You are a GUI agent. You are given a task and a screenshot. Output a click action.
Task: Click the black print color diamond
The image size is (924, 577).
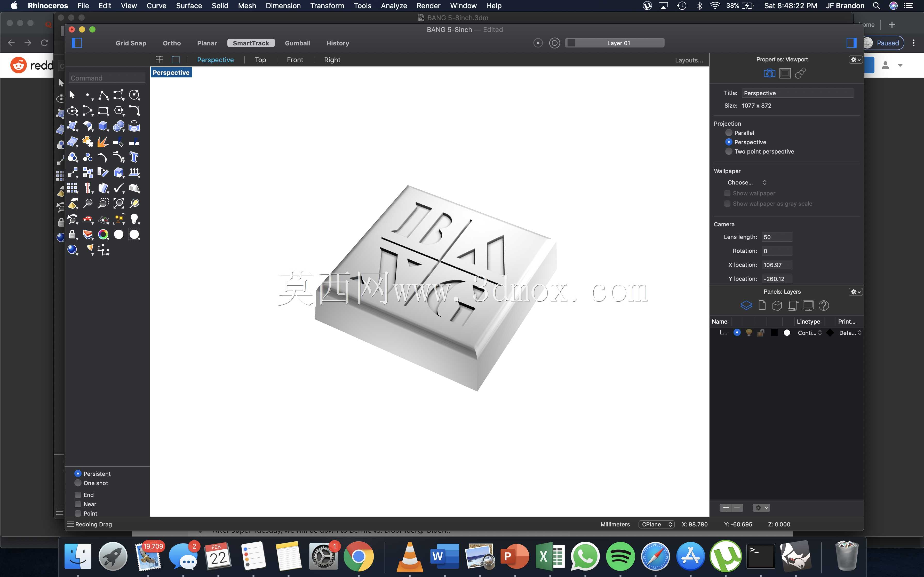830,333
